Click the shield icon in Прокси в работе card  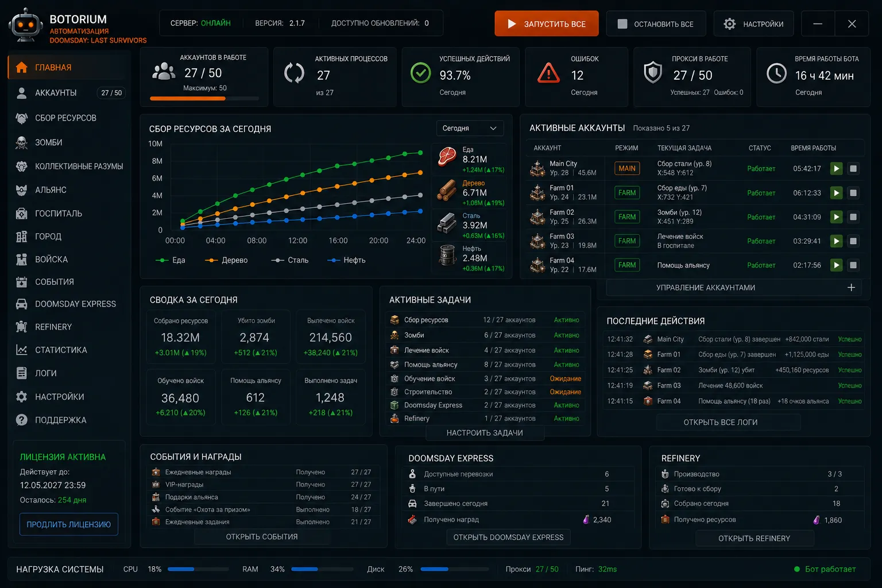pos(653,73)
